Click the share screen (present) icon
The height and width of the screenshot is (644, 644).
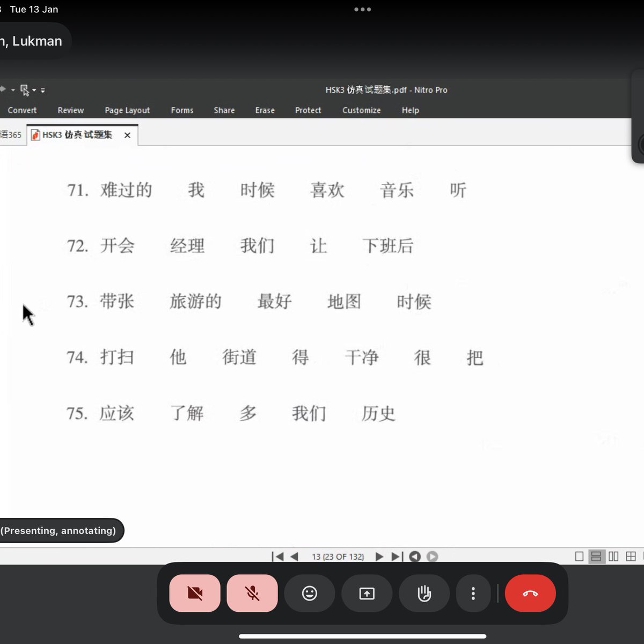click(x=367, y=593)
